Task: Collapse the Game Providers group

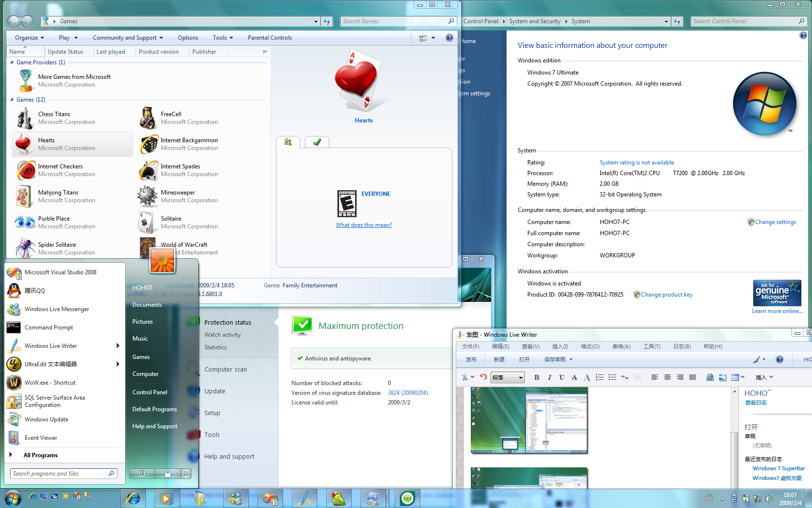Action: point(12,62)
